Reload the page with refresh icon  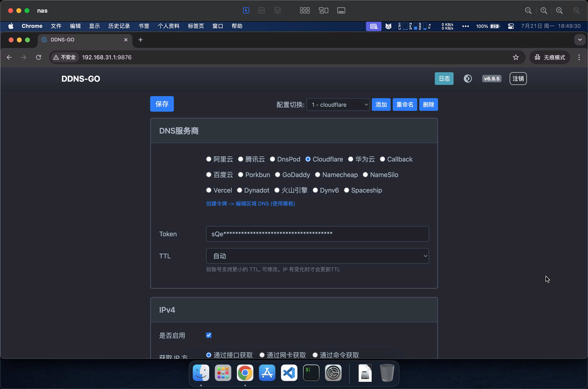(x=38, y=57)
